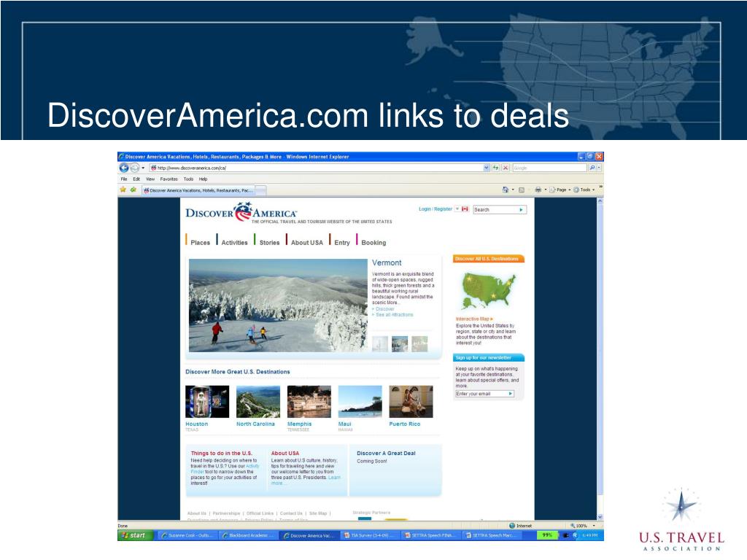Click the North Carolina destination link
This screenshot has width=747, height=560.
coord(255,424)
